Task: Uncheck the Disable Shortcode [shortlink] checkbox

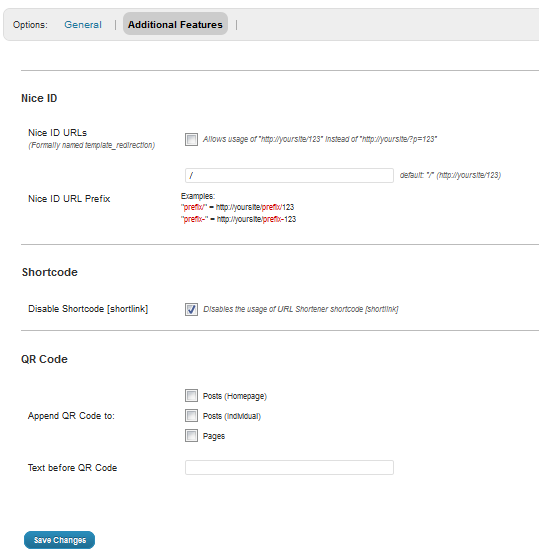Action: [192, 309]
